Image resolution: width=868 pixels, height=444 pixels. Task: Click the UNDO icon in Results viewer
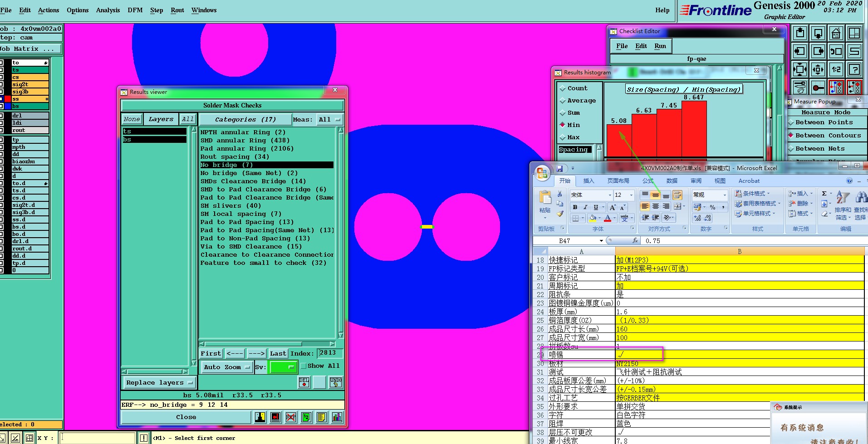click(x=336, y=382)
